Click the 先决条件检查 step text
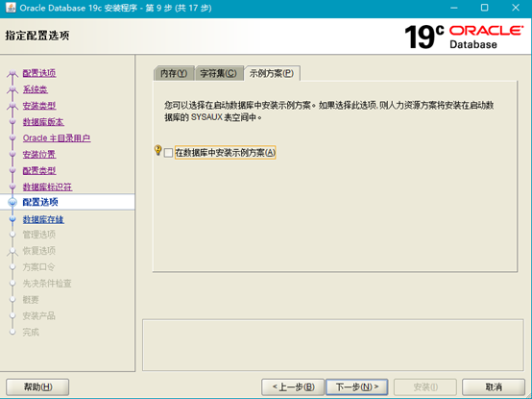 (x=47, y=284)
